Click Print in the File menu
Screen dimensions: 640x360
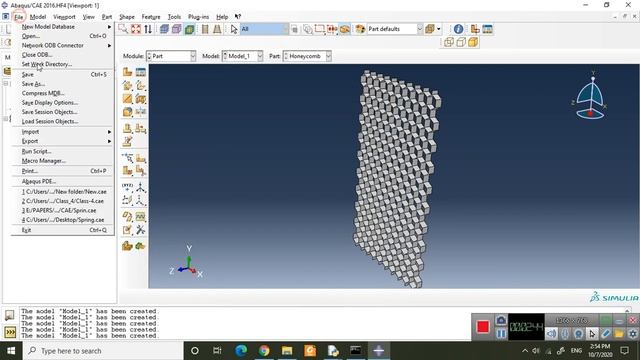click(x=63, y=171)
